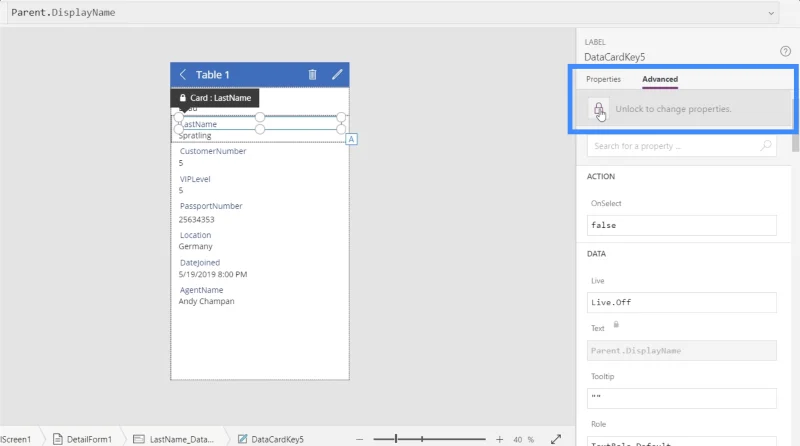Click the DATA section heading
This screenshot has width=800, height=446.
(596, 254)
